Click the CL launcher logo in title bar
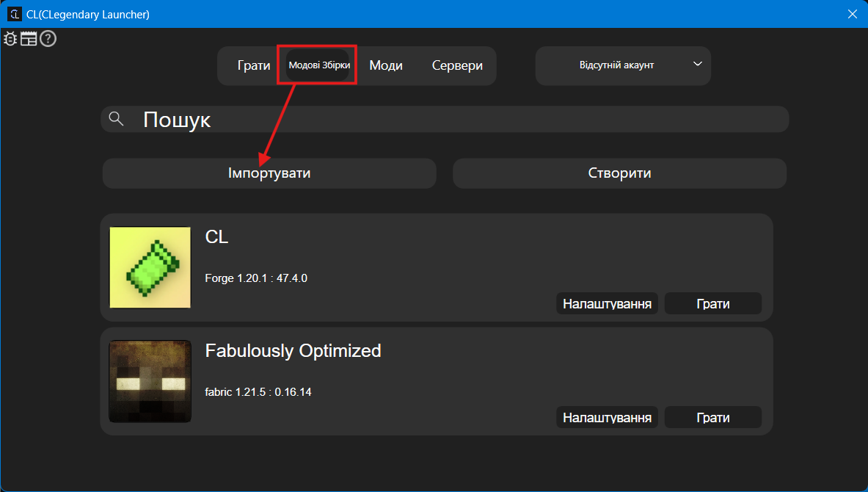 14,14
